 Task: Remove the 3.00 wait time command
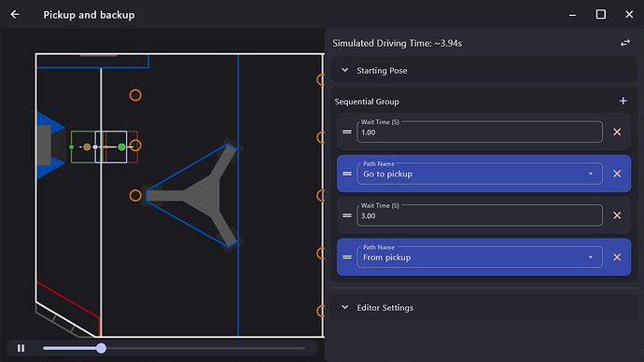(x=617, y=216)
